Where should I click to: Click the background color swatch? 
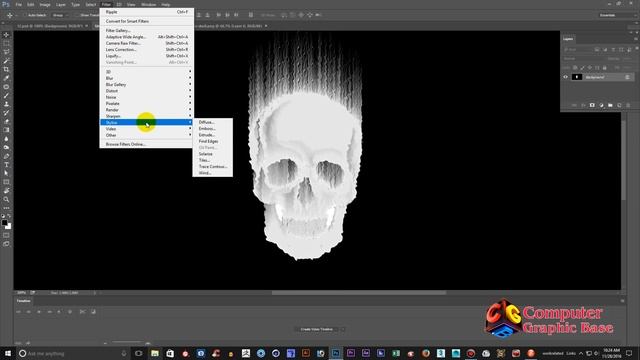tap(9, 226)
